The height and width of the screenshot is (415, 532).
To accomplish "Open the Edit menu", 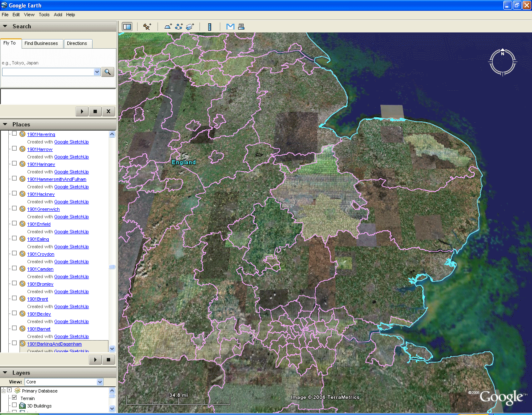I will pos(16,15).
